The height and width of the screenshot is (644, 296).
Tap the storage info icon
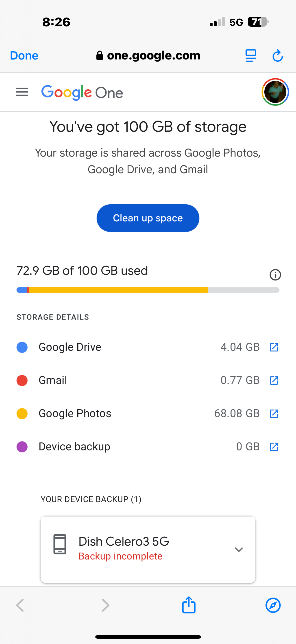[275, 275]
